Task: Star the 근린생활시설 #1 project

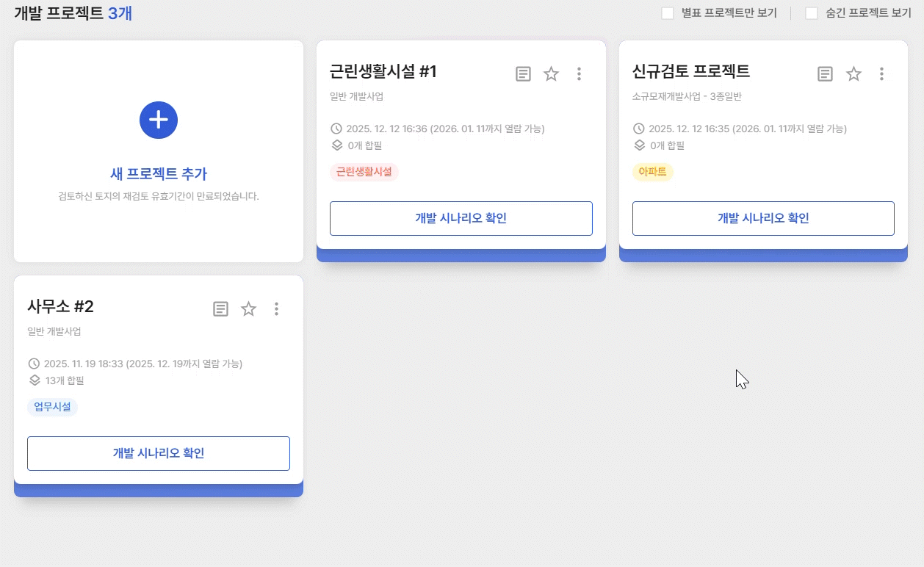Action: point(551,74)
